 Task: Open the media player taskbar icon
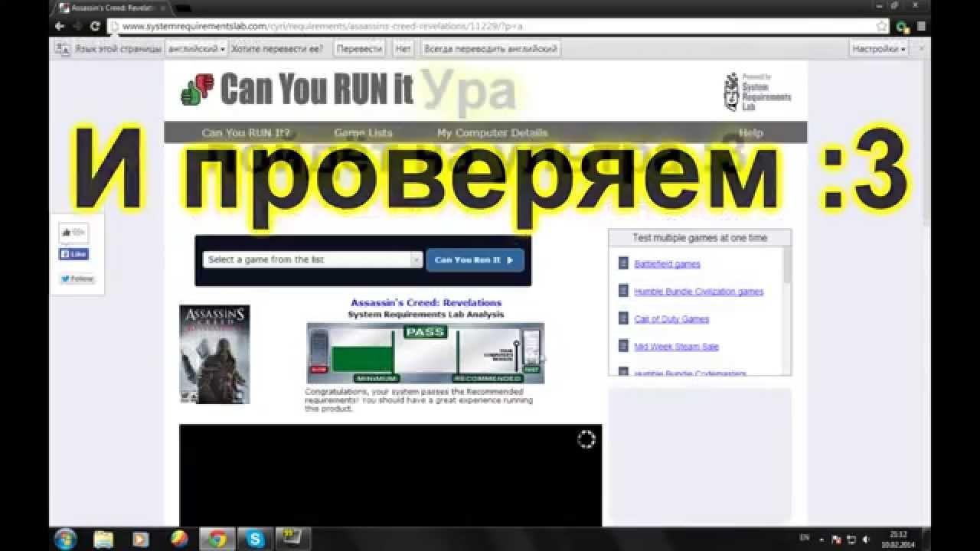click(140, 539)
